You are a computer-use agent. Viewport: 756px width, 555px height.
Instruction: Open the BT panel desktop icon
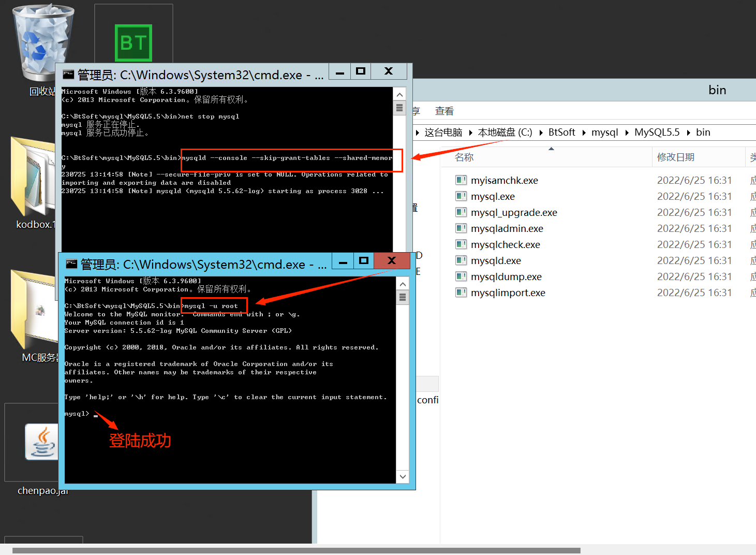click(x=134, y=43)
